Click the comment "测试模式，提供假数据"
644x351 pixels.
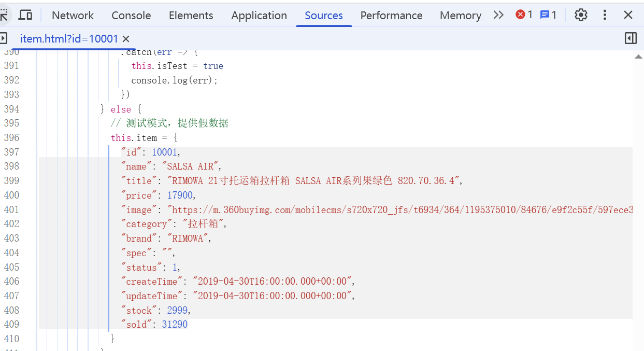(169, 123)
